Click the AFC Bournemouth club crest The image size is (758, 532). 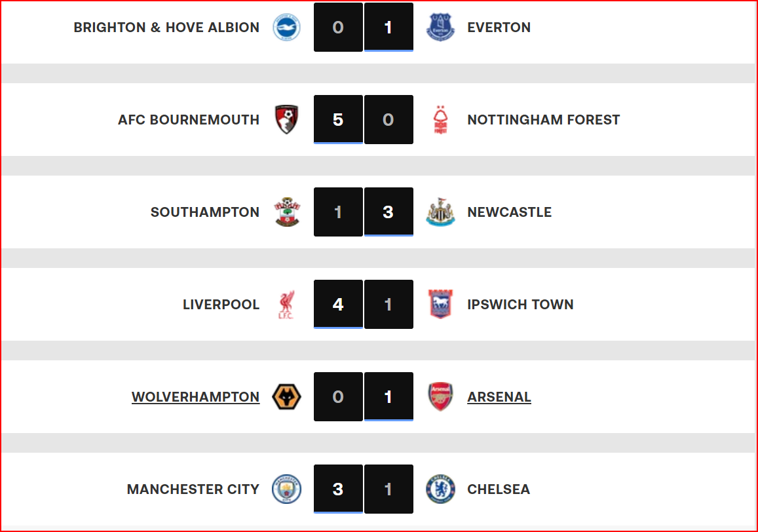pyautogui.click(x=286, y=120)
